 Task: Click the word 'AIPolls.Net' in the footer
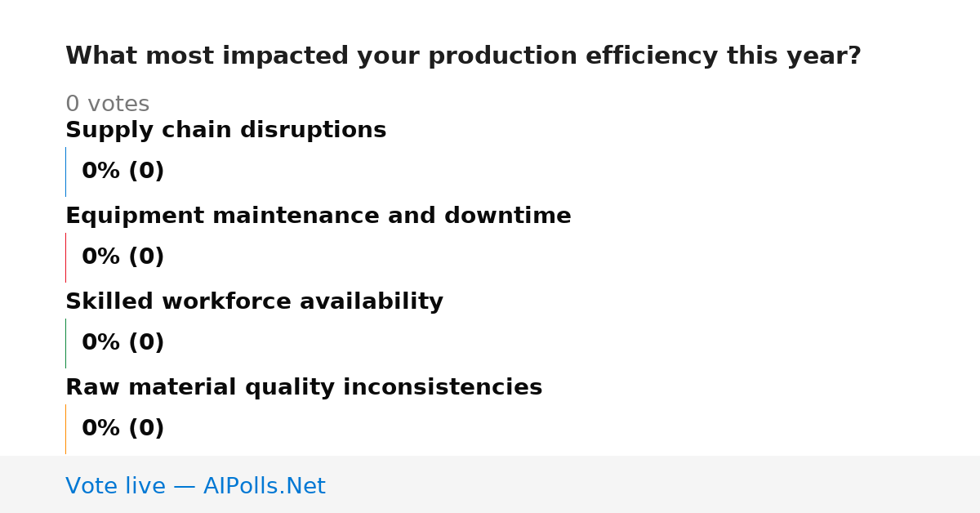(x=264, y=486)
